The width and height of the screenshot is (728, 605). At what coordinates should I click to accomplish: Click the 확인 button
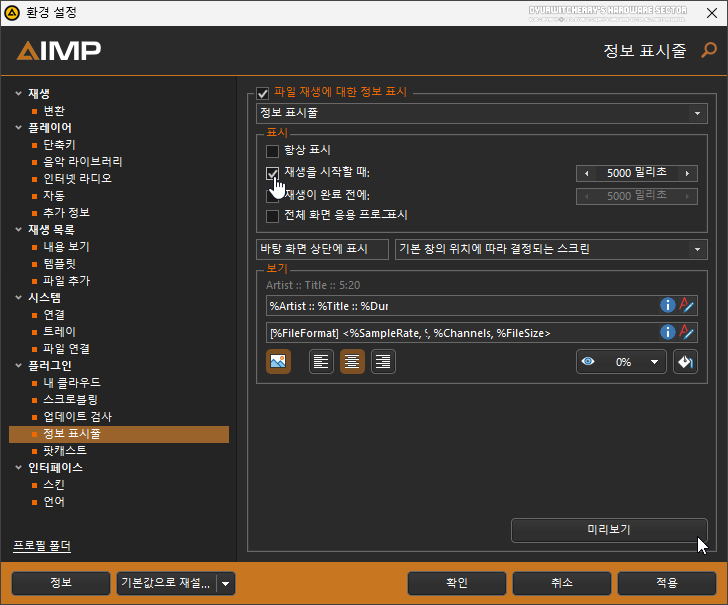(x=457, y=583)
